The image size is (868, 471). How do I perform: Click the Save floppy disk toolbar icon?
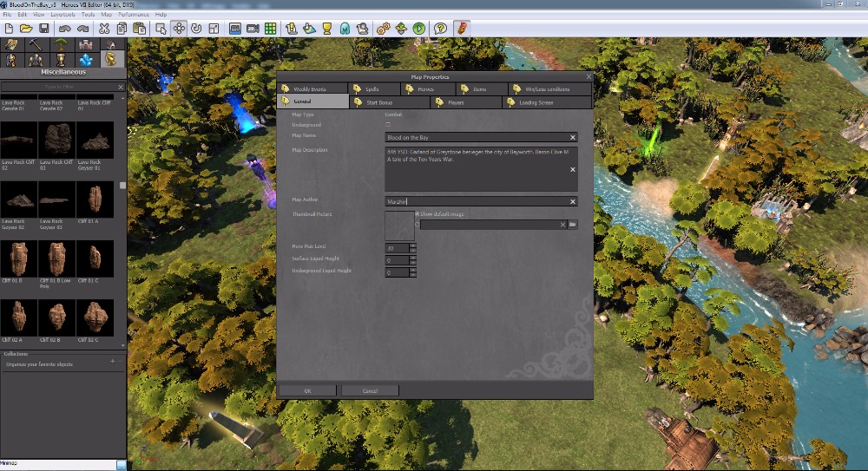43,29
